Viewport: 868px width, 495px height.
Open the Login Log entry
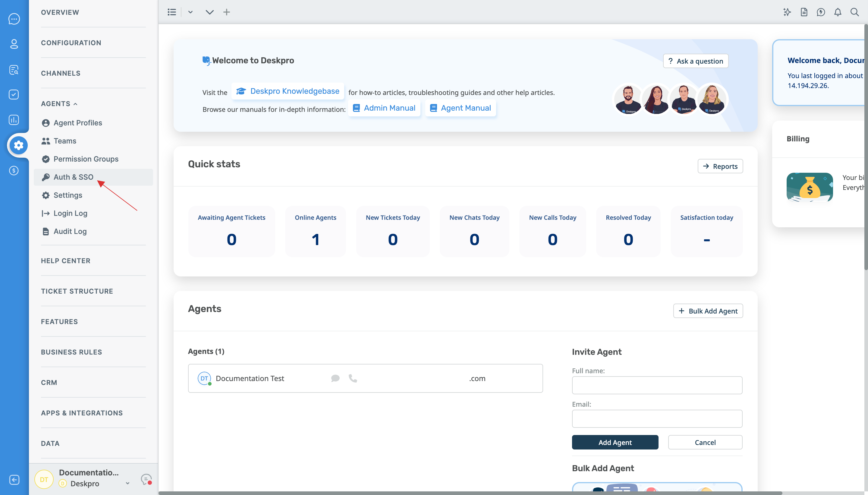coord(70,213)
